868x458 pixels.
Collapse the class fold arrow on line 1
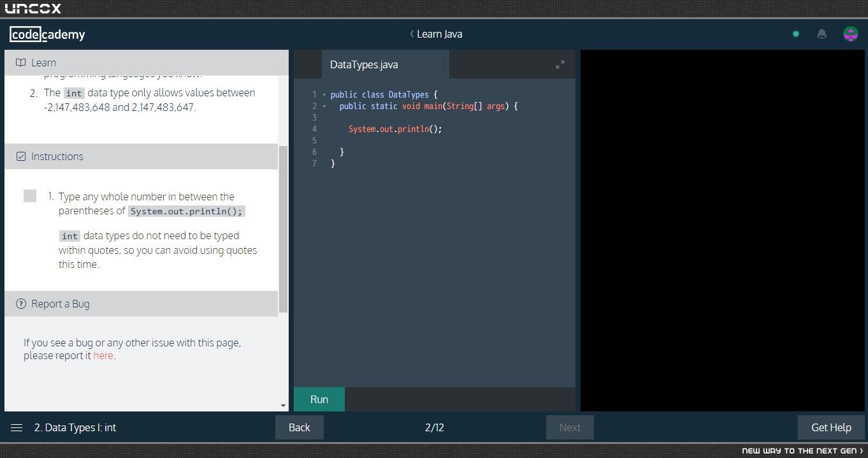(324, 95)
